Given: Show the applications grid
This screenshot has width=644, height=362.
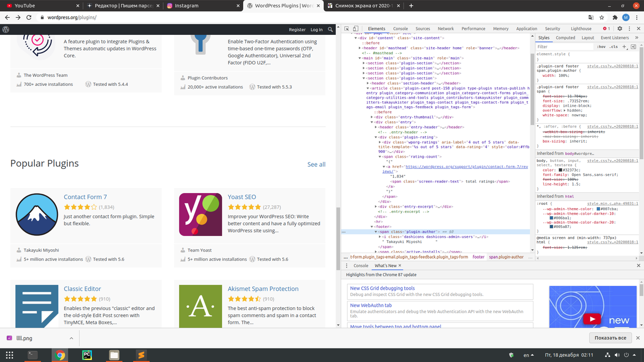Looking at the screenshot, I should coord(9,355).
